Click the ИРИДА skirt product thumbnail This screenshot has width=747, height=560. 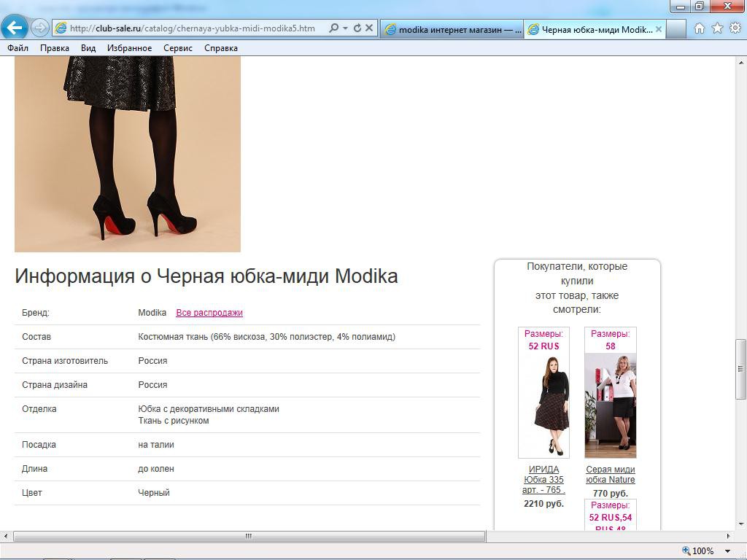click(543, 405)
